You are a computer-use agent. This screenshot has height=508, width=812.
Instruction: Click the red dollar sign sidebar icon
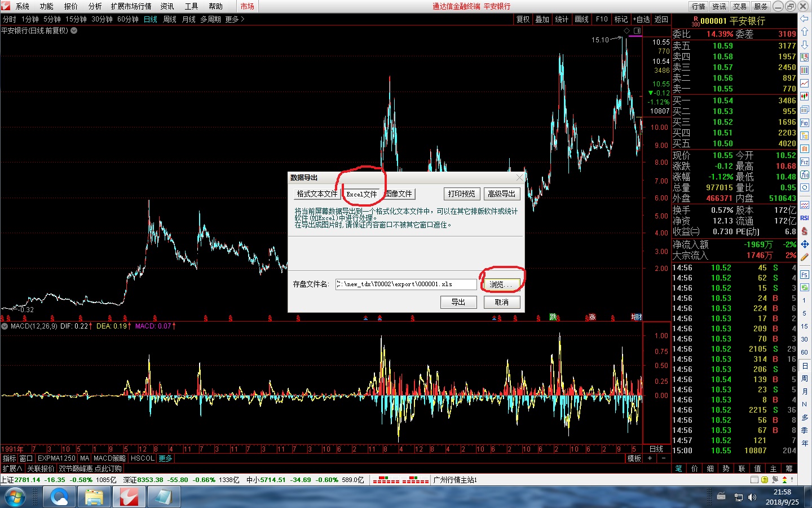805,231
